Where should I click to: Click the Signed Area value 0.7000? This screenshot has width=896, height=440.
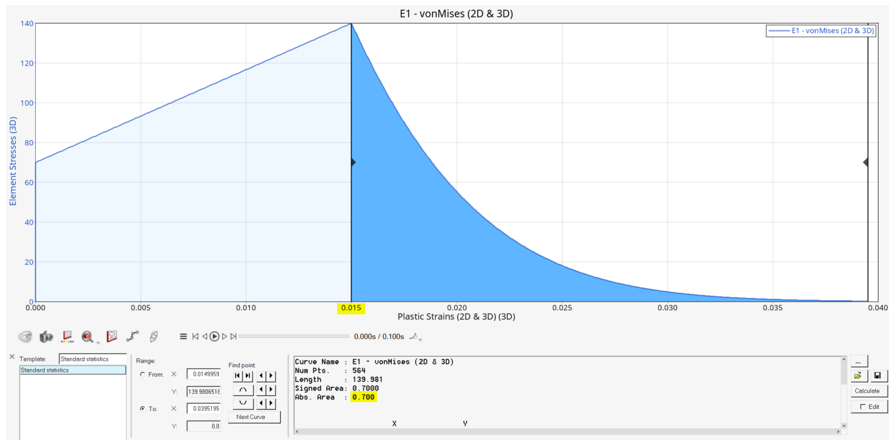(x=366, y=388)
